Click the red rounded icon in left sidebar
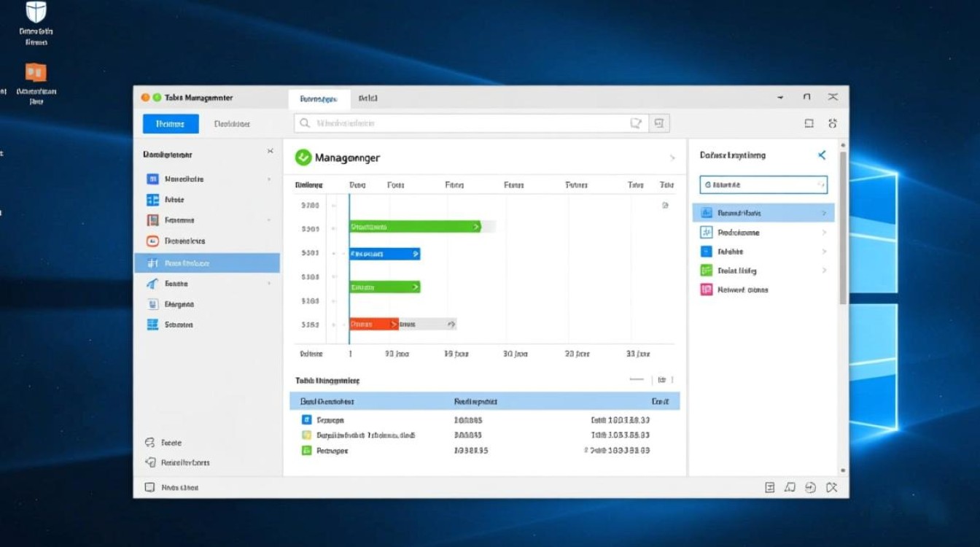 pyautogui.click(x=152, y=241)
